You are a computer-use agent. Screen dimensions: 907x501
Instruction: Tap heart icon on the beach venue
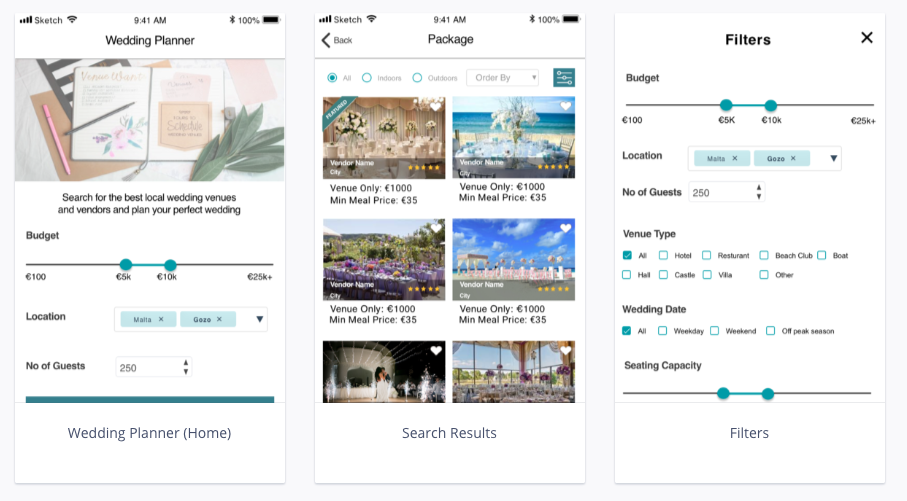click(x=566, y=106)
